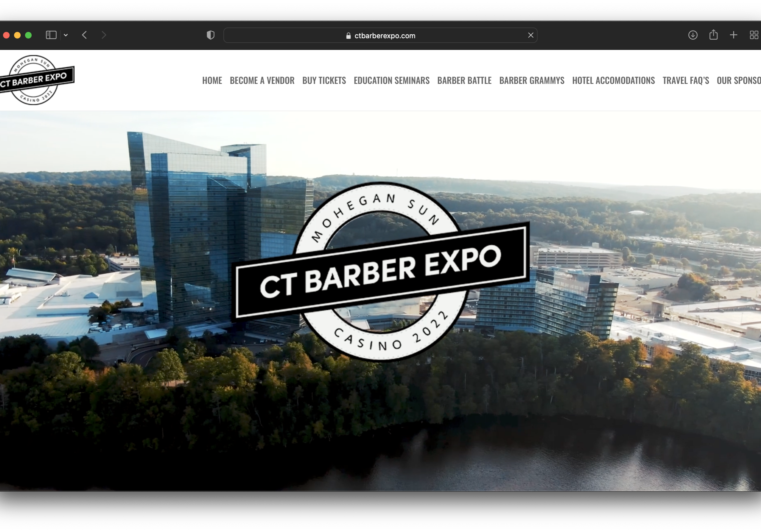Visit the BARBER BATTLE link

pyautogui.click(x=464, y=81)
